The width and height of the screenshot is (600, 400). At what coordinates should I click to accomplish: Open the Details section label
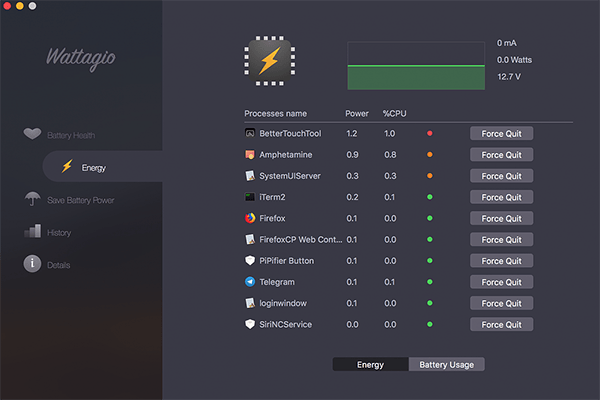pyautogui.click(x=59, y=265)
